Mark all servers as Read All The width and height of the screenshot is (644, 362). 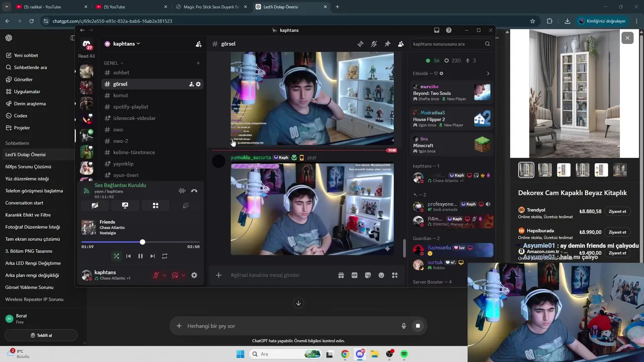(87, 56)
